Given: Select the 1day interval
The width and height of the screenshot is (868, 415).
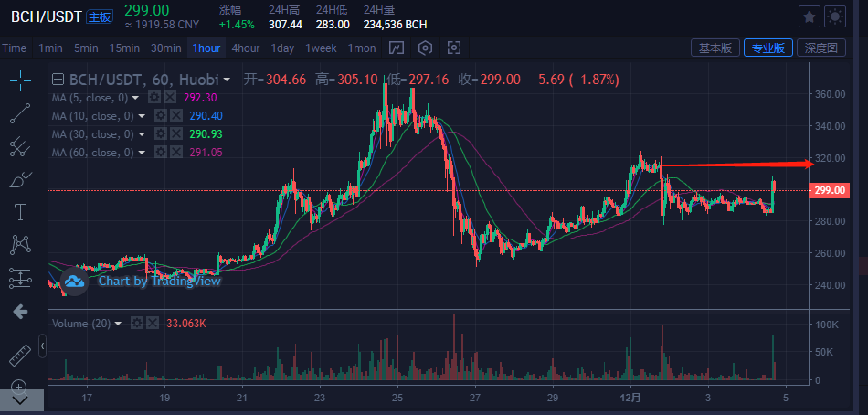Looking at the screenshot, I should coord(282,48).
